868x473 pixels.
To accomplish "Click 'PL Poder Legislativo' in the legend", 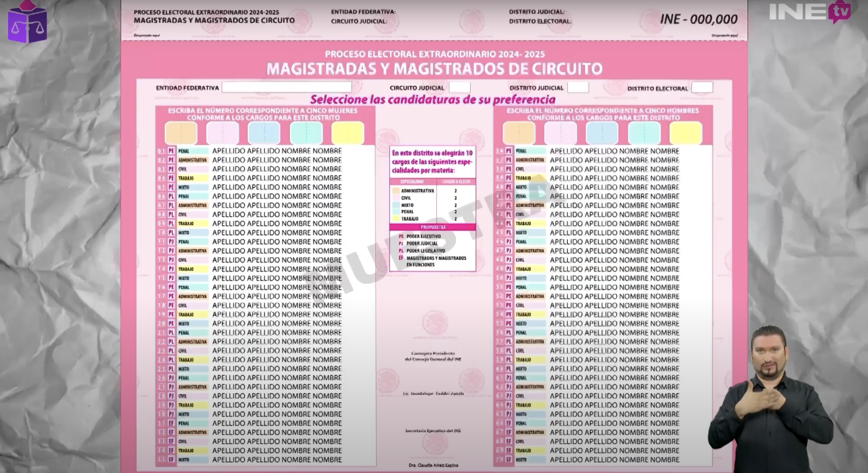I will point(422,251).
